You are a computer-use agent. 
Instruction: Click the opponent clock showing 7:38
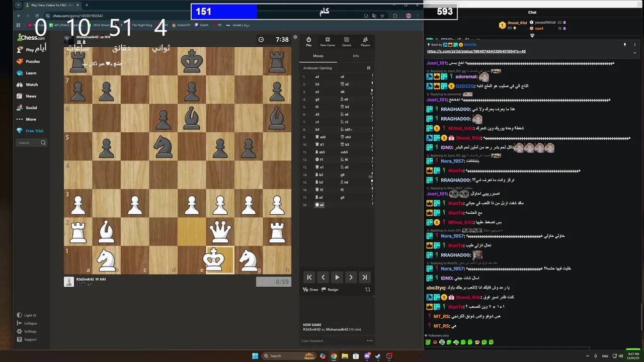(274, 39)
